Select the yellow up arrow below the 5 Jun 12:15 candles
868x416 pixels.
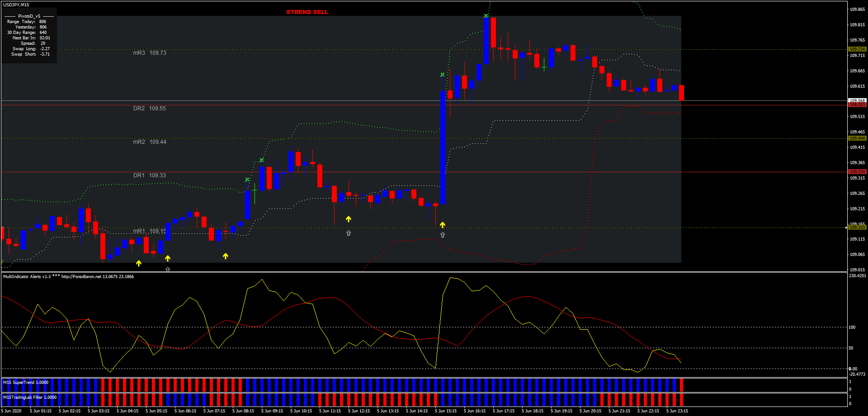[x=348, y=218]
